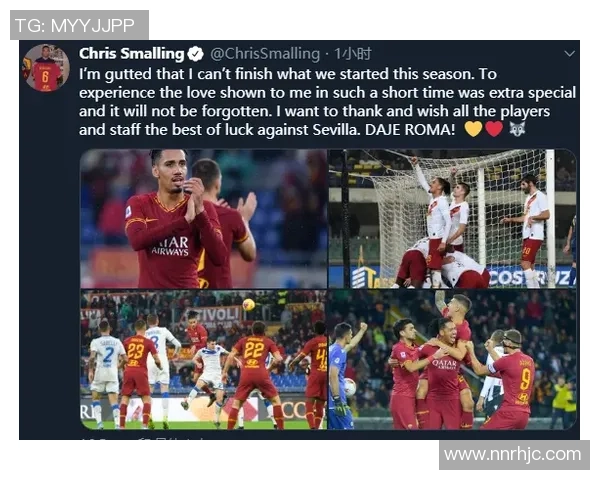
Task: Click the wolf emoji in tweet
Action: point(517,129)
